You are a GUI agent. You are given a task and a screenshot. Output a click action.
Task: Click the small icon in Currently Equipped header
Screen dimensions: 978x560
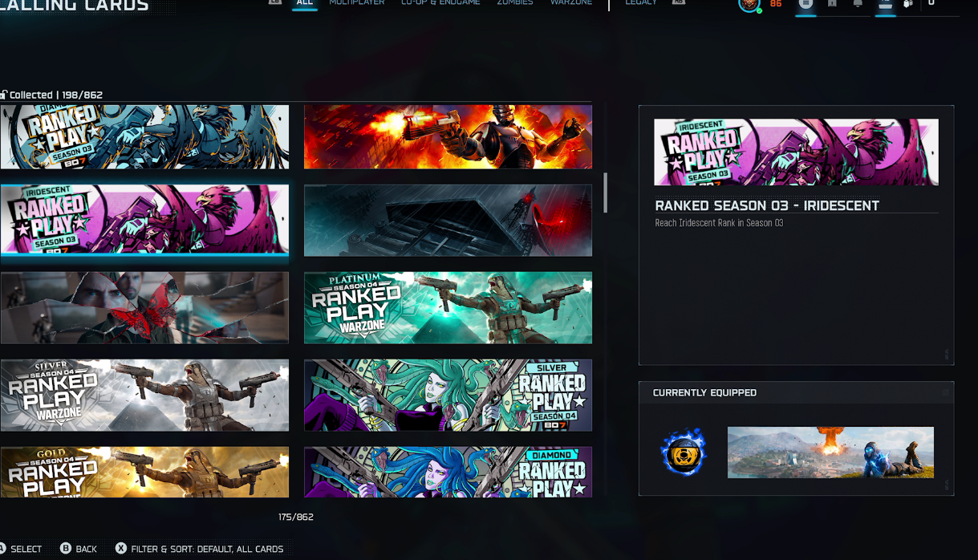945,393
